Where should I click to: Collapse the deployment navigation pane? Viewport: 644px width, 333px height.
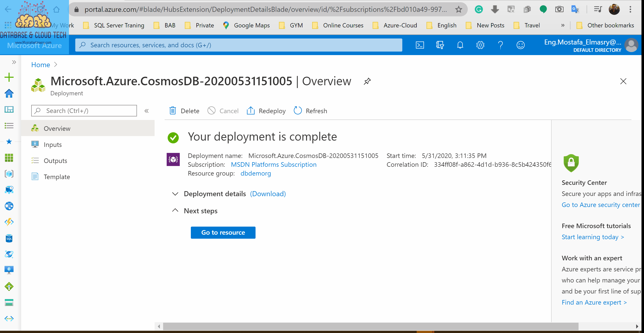[147, 111]
